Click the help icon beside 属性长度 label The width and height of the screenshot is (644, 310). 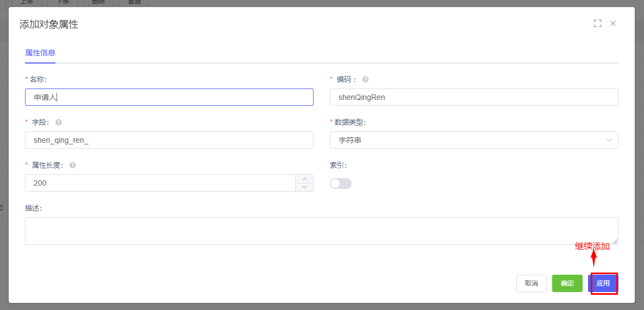pos(73,165)
